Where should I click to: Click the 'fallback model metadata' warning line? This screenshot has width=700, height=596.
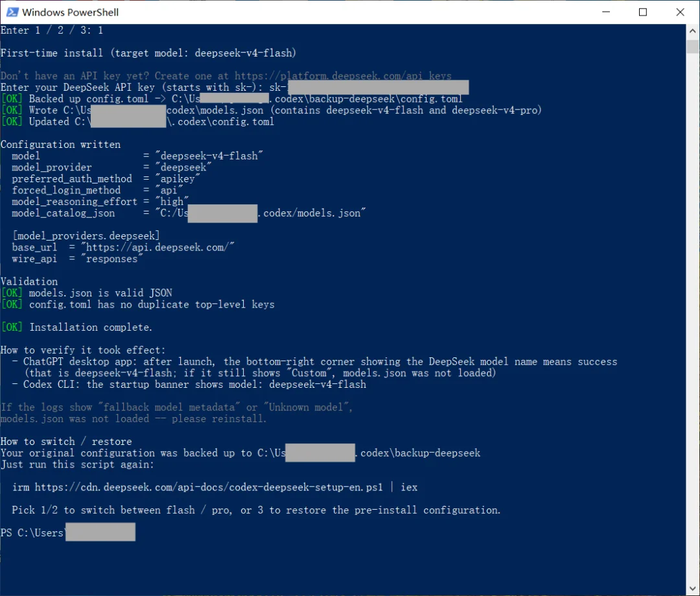click(177, 407)
